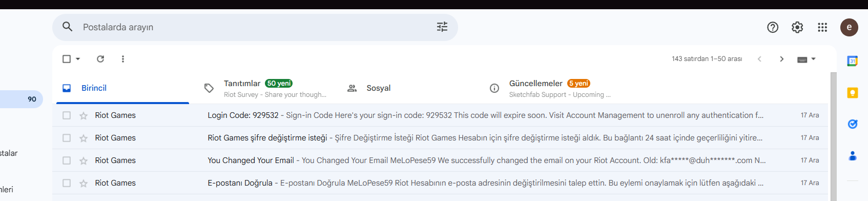Star the Login Code email

[84, 115]
